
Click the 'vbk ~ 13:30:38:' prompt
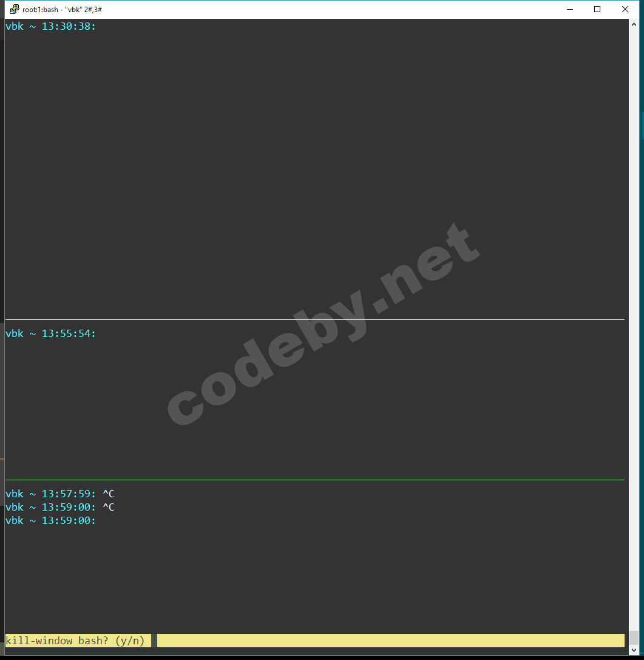point(50,27)
